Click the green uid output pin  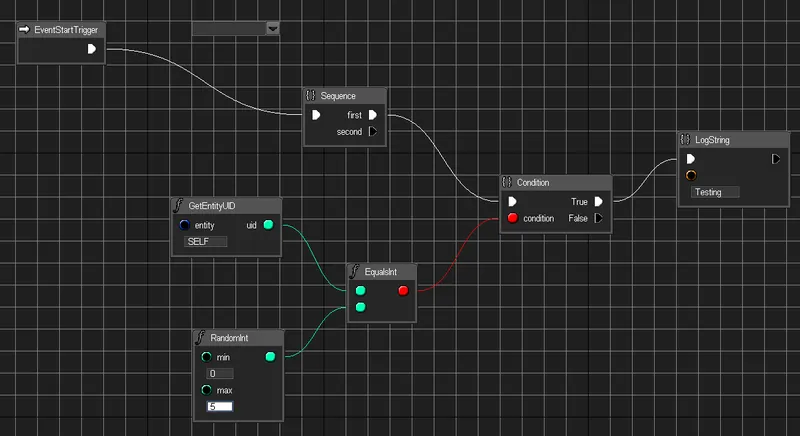(268, 225)
